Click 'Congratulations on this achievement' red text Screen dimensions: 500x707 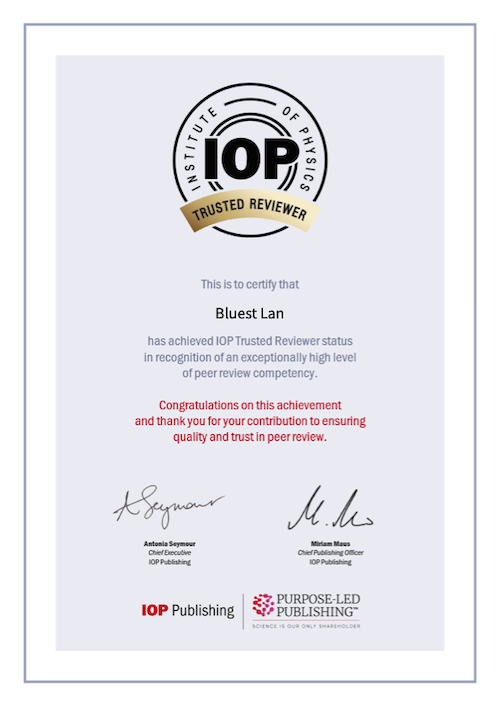(x=250, y=405)
